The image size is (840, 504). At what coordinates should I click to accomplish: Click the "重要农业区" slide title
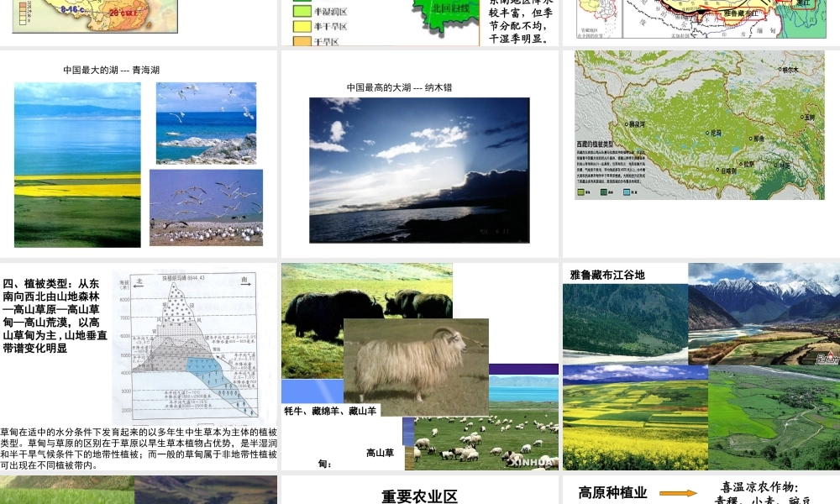[419, 496]
